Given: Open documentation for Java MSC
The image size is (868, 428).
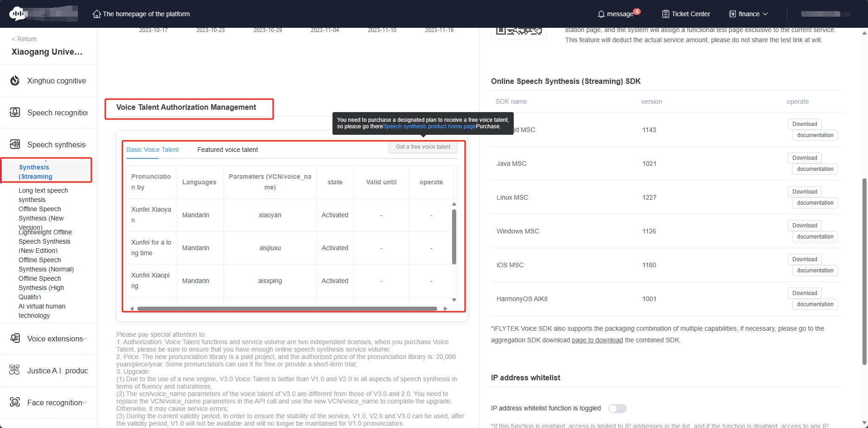Looking at the screenshot, I should 815,169.
